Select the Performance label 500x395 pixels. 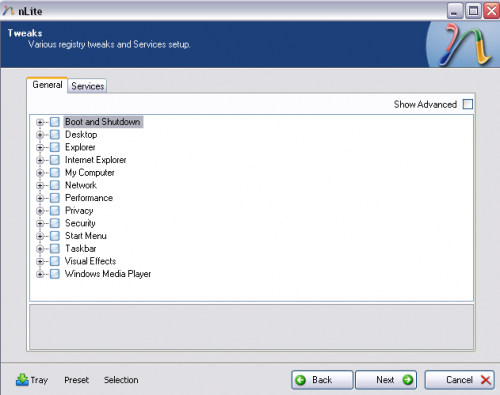pyautogui.click(x=89, y=198)
